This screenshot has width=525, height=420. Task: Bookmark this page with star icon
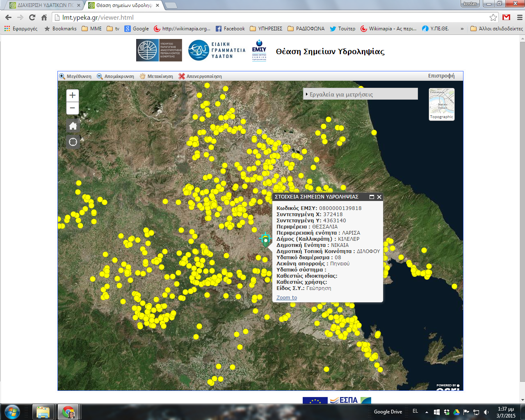click(x=493, y=18)
